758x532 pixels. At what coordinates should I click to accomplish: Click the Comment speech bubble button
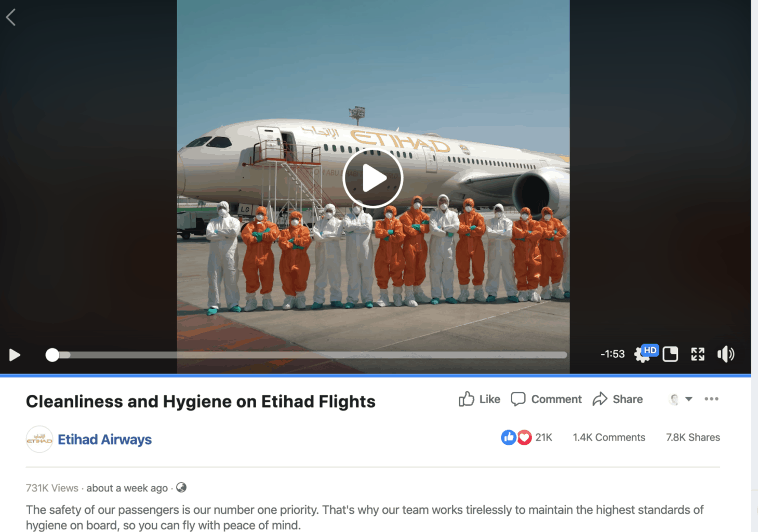(546, 399)
